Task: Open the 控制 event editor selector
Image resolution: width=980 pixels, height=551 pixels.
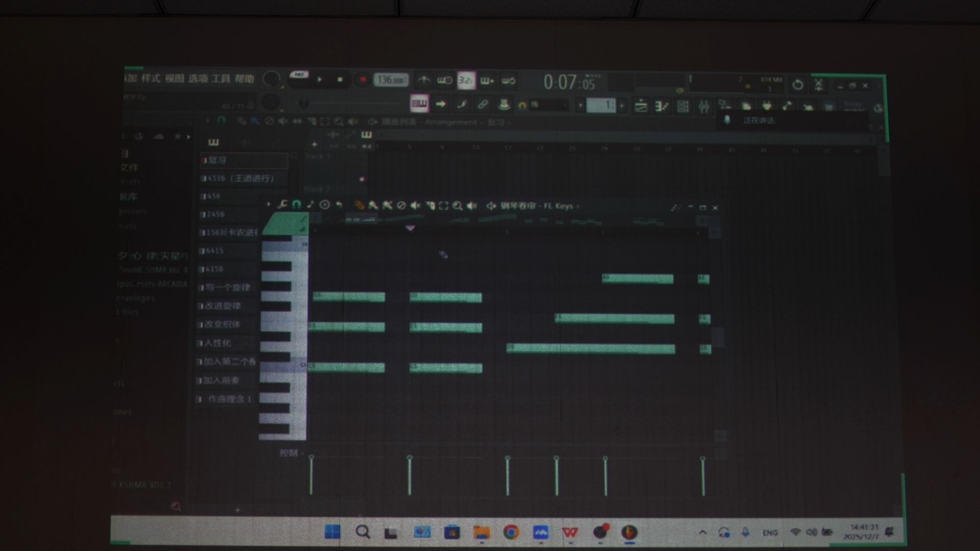Action: click(291, 453)
